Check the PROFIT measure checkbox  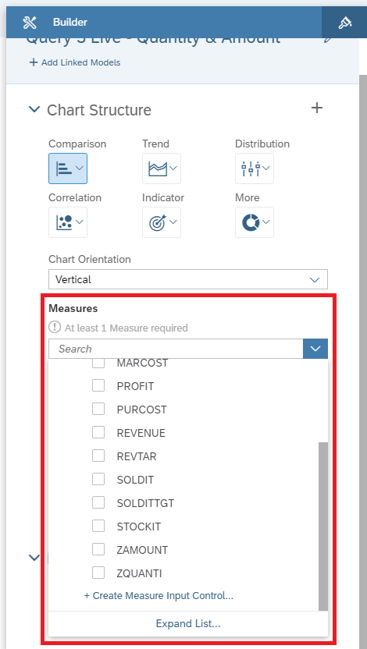pos(98,386)
